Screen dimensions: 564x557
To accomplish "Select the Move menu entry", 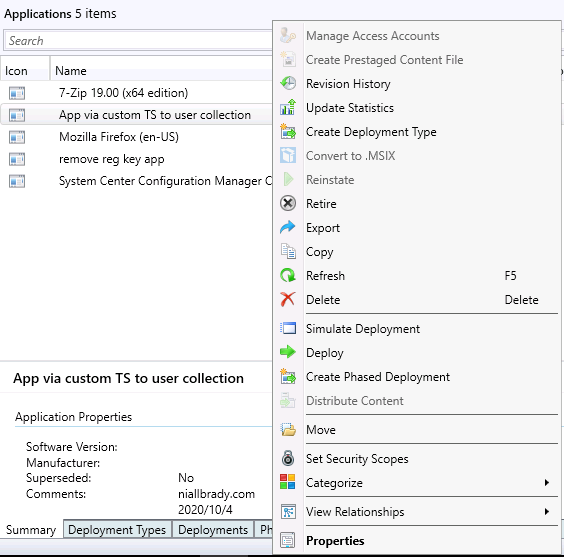I will pos(416,429).
